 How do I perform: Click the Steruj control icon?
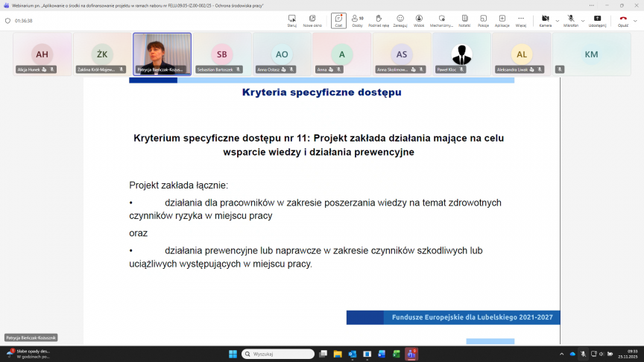(x=291, y=20)
